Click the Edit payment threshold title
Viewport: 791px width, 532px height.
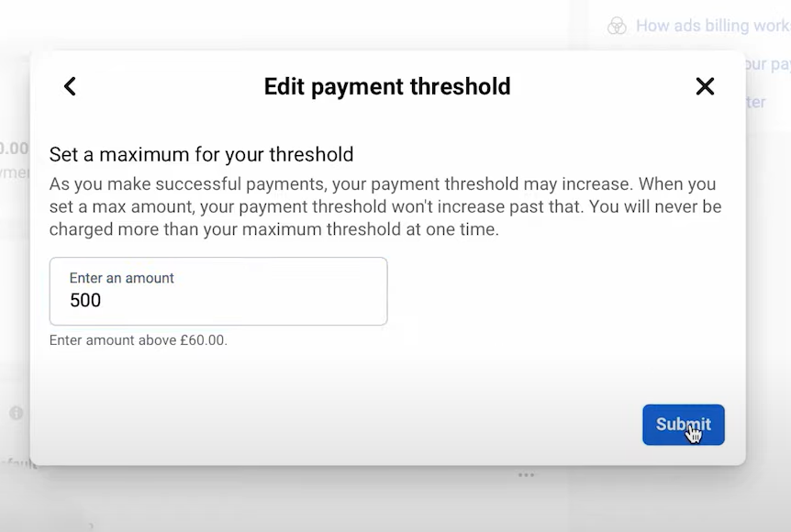click(386, 86)
